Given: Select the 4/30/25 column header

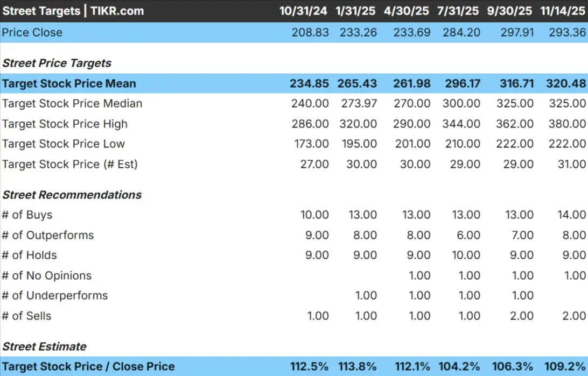Looking at the screenshot, I should coord(407,11).
